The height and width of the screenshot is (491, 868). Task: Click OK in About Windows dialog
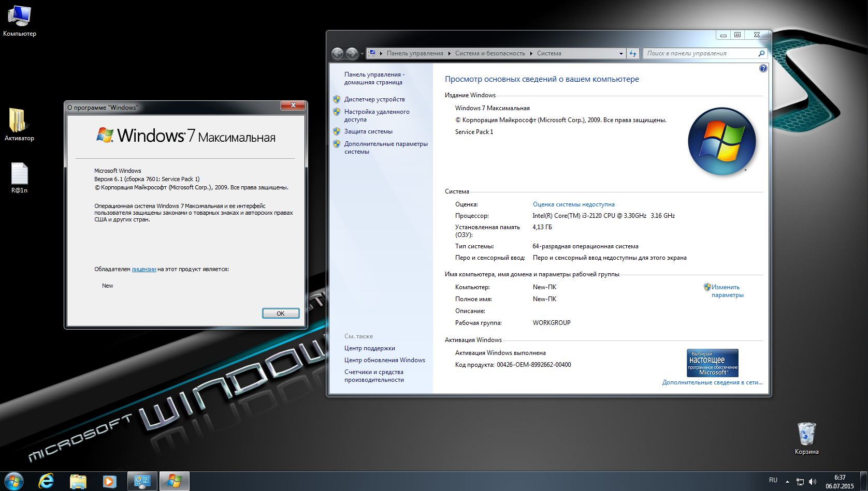[281, 313]
